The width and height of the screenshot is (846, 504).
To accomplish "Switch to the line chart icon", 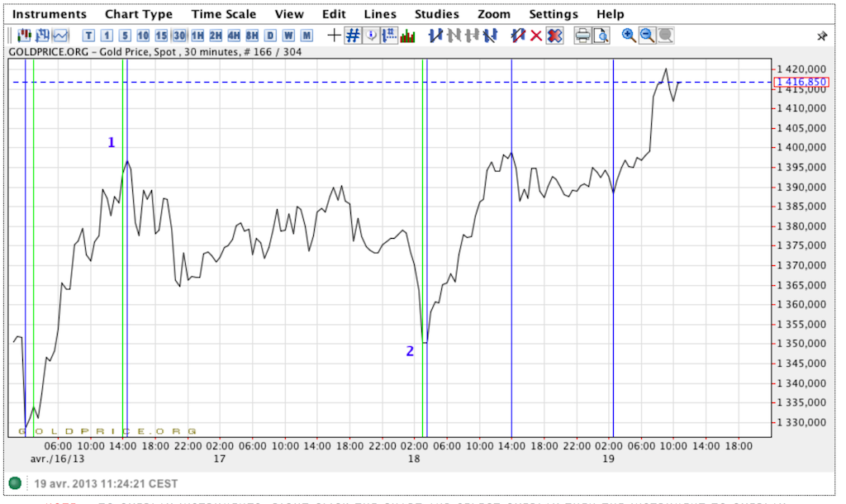I will coord(61,36).
